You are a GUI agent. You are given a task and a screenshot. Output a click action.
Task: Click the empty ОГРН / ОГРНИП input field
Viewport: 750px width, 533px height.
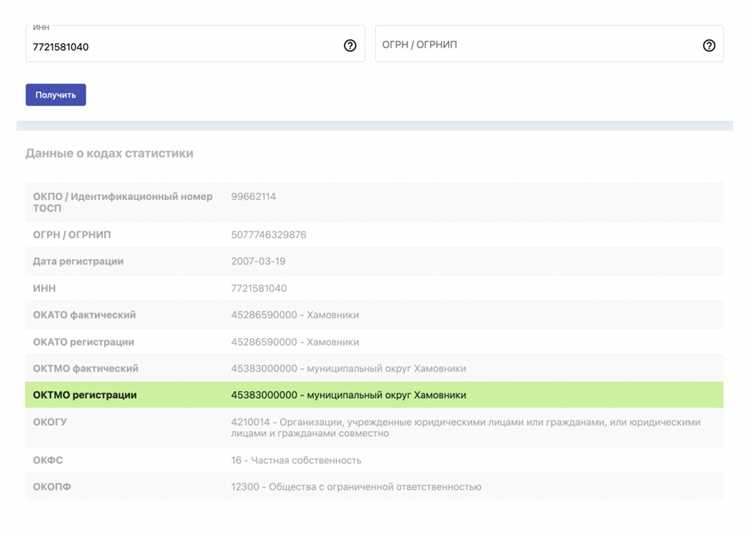[x=535, y=46]
